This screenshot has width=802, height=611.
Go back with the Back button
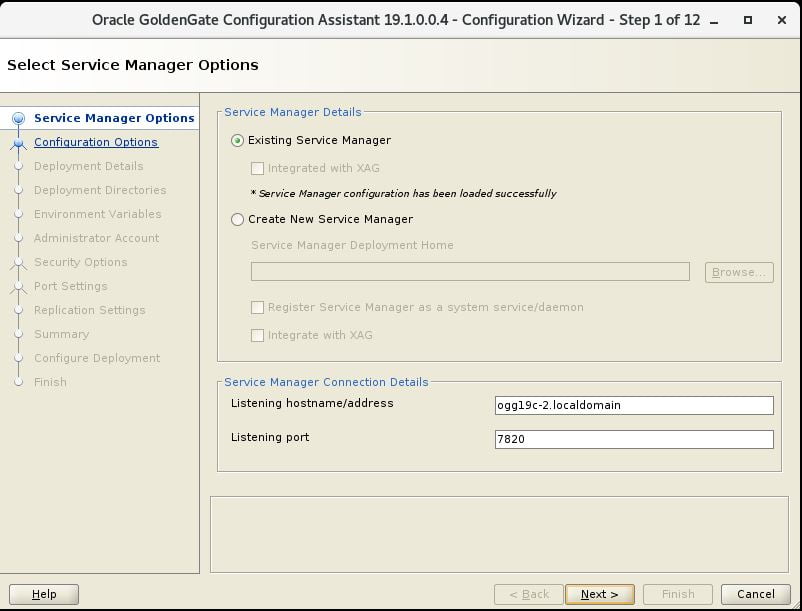528,594
